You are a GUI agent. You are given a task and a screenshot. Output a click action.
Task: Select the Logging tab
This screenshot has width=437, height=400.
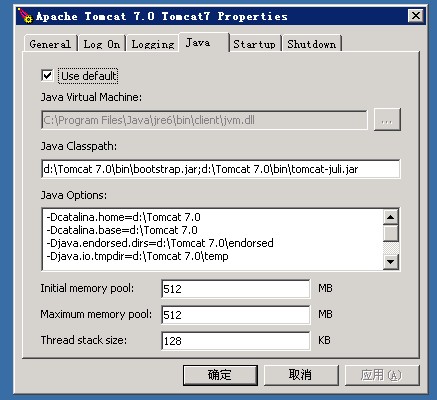pos(153,44)
